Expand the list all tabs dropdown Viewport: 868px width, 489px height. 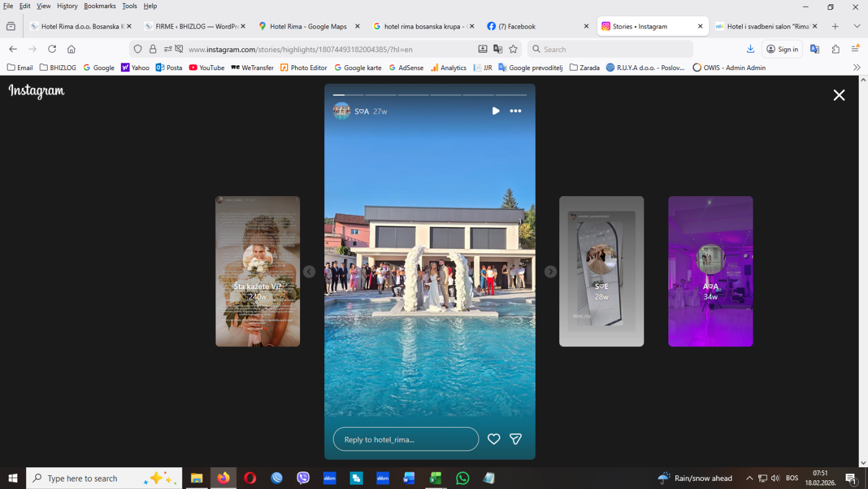(x=857, y=27)
